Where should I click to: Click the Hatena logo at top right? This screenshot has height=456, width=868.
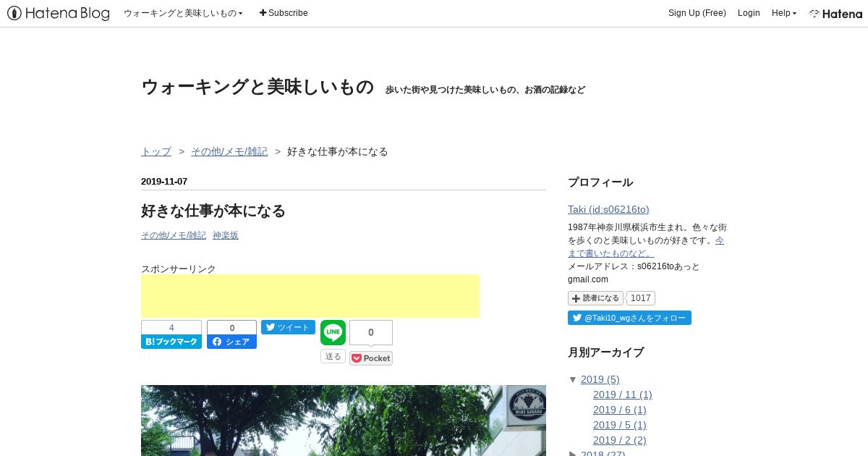point(835,13)
